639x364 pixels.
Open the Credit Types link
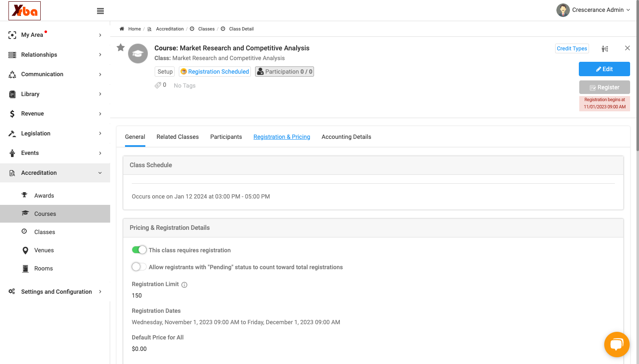(x=572, y=49)
